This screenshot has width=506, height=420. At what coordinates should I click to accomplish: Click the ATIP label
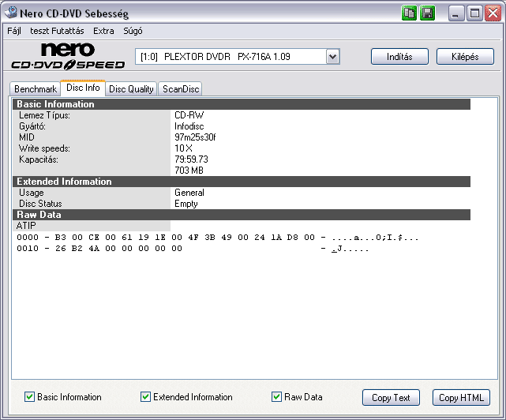(26, 226)
